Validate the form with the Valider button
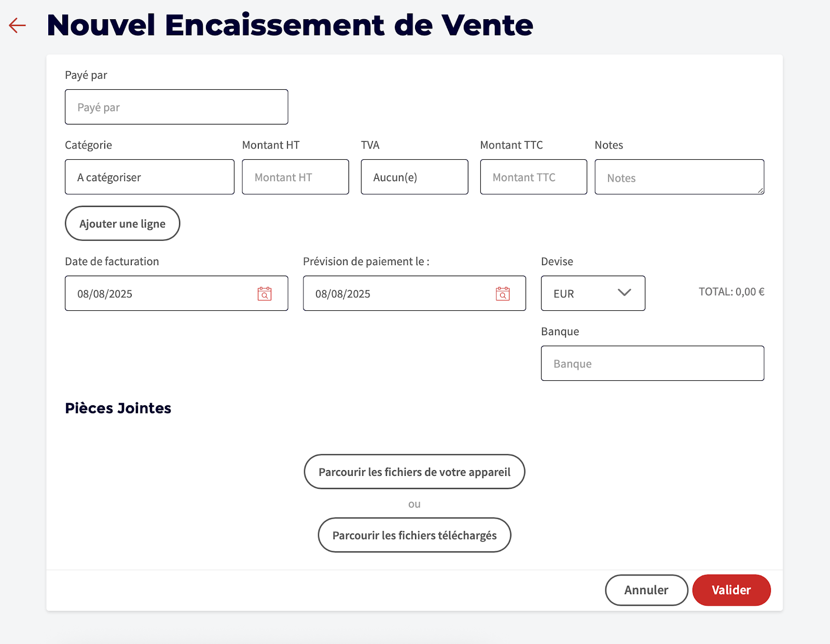This screenshot has height=644, width=830. 731,590
